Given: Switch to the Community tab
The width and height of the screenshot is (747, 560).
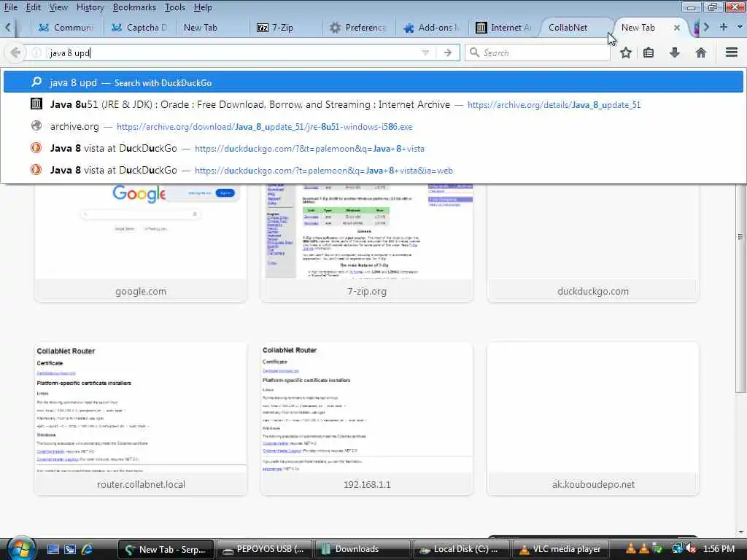Looking at the screenshot, I should 66,28.
